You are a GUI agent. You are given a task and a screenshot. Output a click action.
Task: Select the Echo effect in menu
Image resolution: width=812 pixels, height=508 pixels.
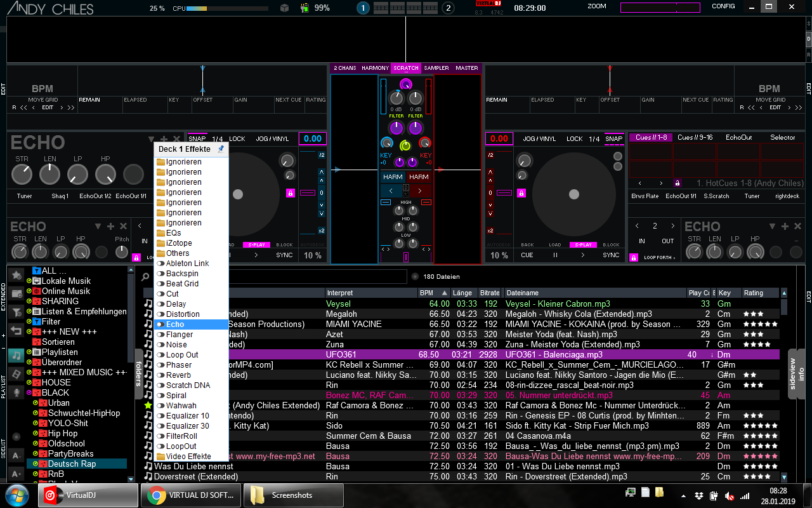tap(191, 324)
